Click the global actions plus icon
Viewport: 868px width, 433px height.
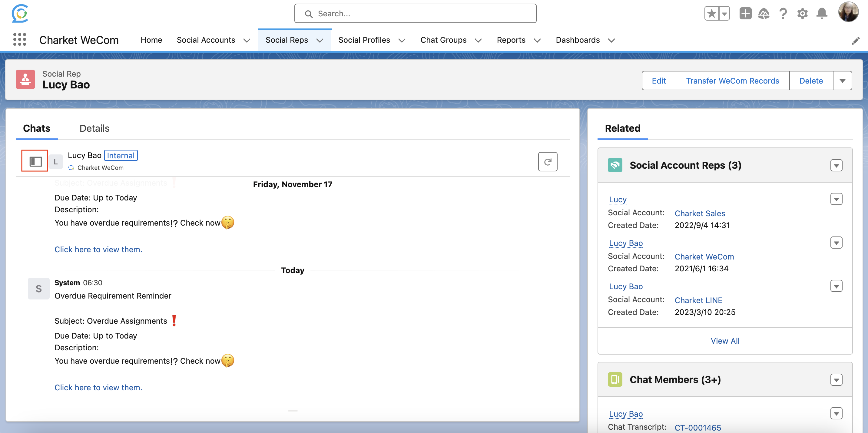pyautogui.click(x=745, y=14)
